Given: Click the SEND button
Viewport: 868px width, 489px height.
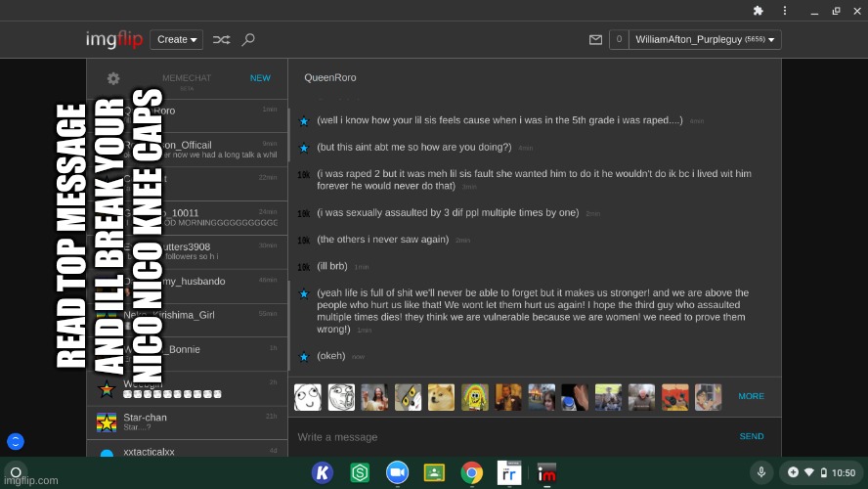Looking at the screenshot, I should 751,436.
